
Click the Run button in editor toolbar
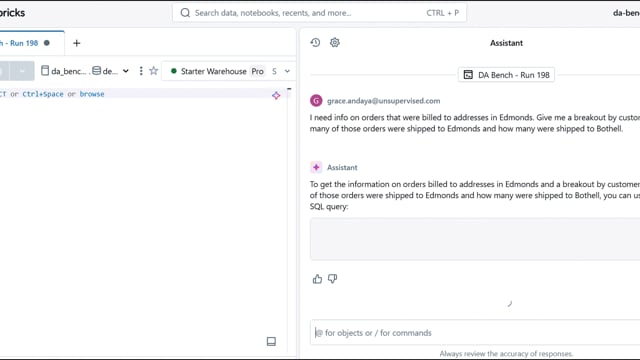4,71
